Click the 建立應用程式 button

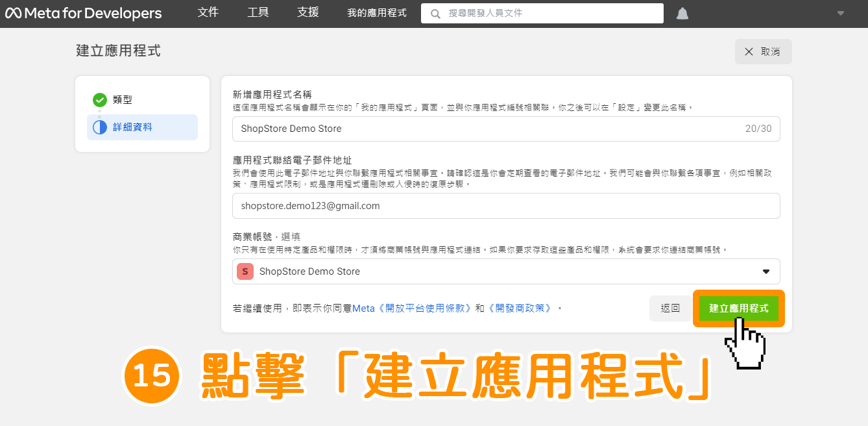point(738,308)
